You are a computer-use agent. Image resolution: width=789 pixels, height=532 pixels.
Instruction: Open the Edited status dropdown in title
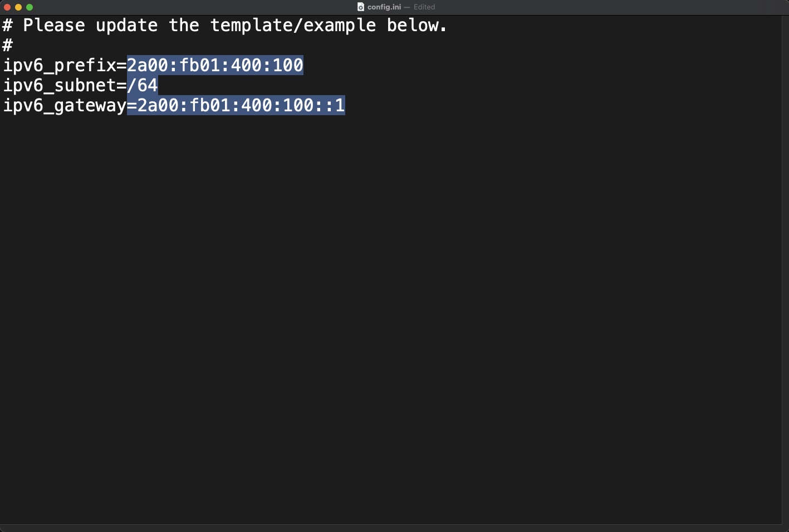[x=424, y=7]
